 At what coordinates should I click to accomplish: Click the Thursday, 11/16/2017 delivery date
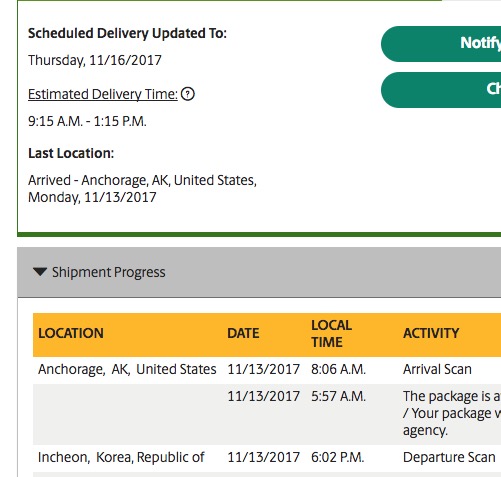click(95, 60)
